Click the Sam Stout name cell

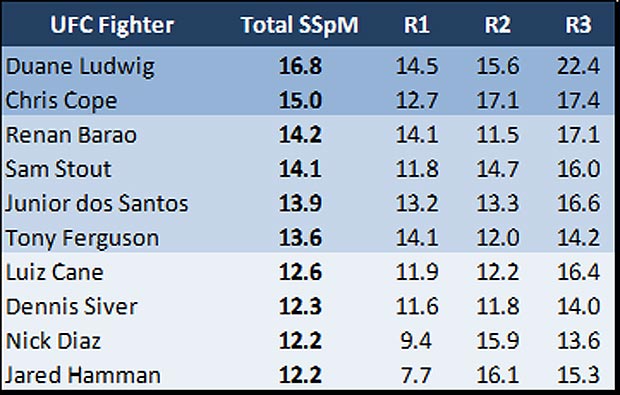[59, 169]
